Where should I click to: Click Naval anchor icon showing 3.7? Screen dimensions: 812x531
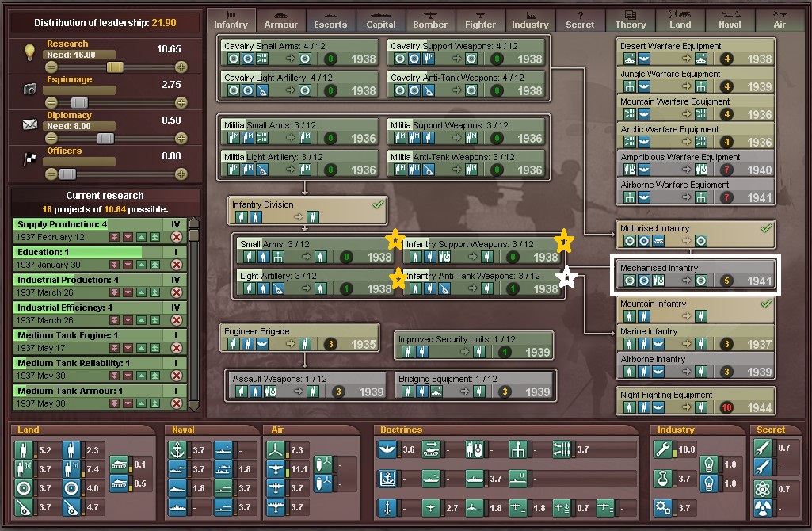point(177,449)
